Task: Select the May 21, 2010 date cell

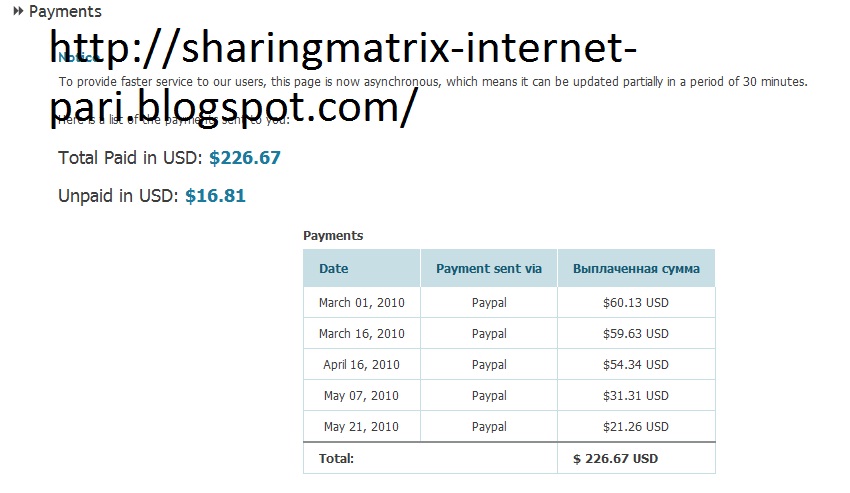Action: [361, 426]
